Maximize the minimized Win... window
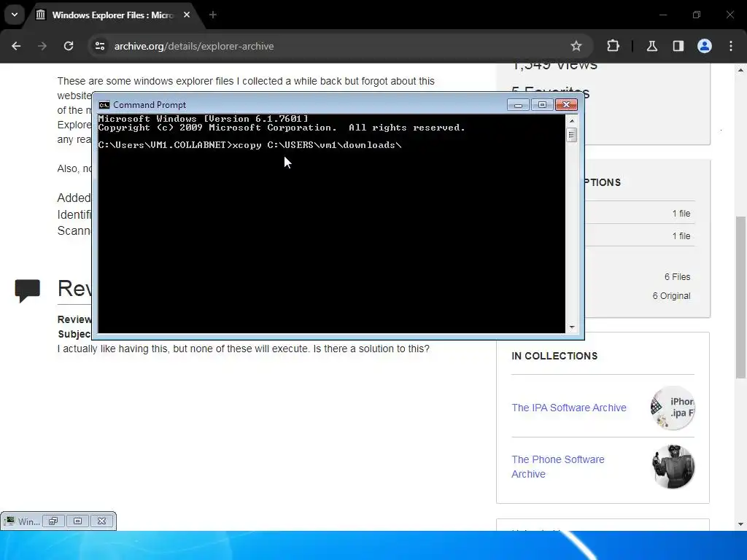Viewport: 747px width, 560px height. pos(77,521)
